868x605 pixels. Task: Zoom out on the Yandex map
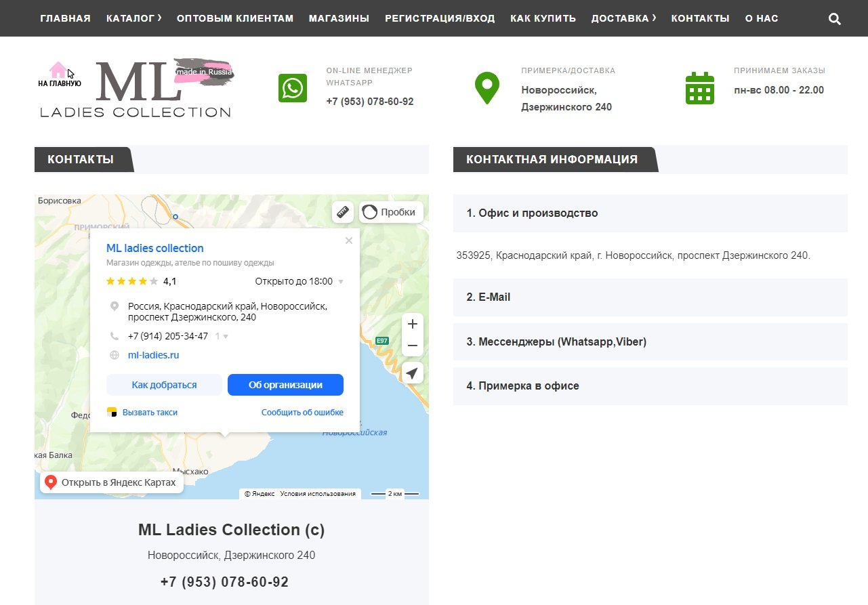[x=413, y=346]
